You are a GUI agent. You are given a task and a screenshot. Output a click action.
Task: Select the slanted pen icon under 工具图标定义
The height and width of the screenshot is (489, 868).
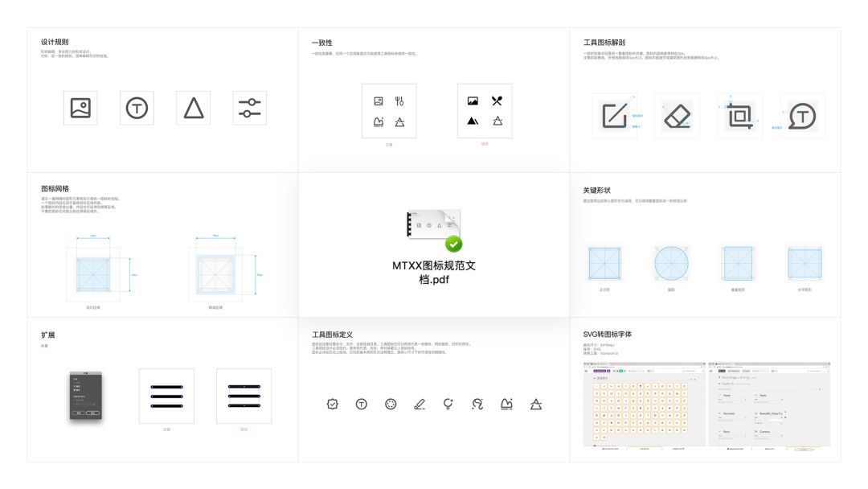[420, 405]
